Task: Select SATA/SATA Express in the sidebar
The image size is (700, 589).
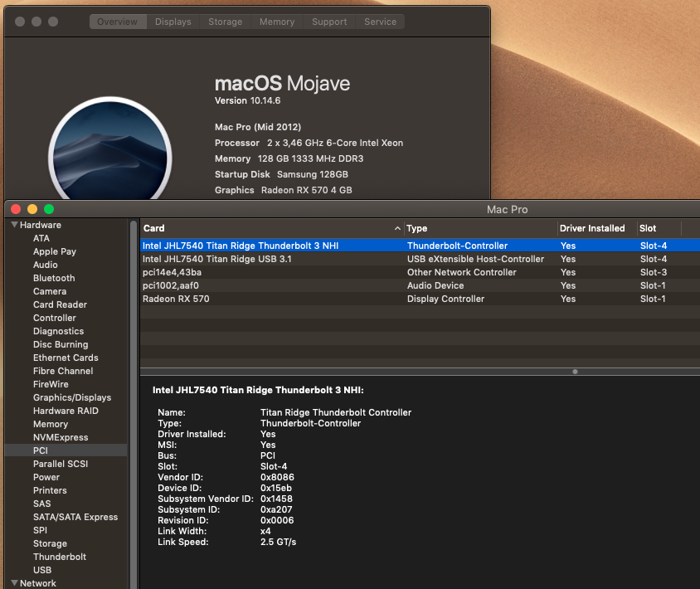Action: pos(75,517)
